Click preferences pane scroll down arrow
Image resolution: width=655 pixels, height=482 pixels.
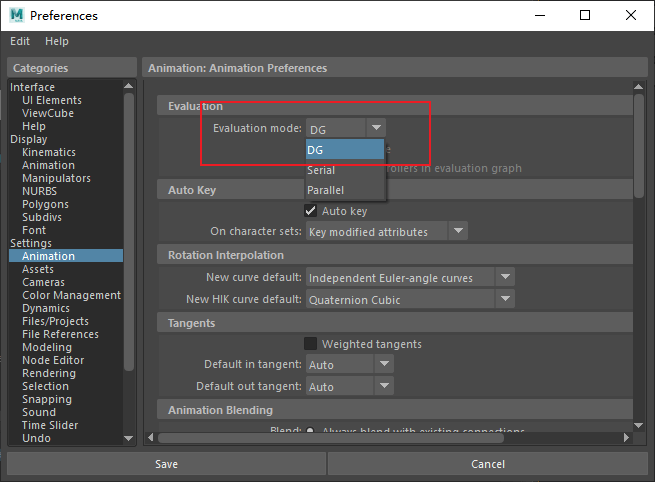638,426
